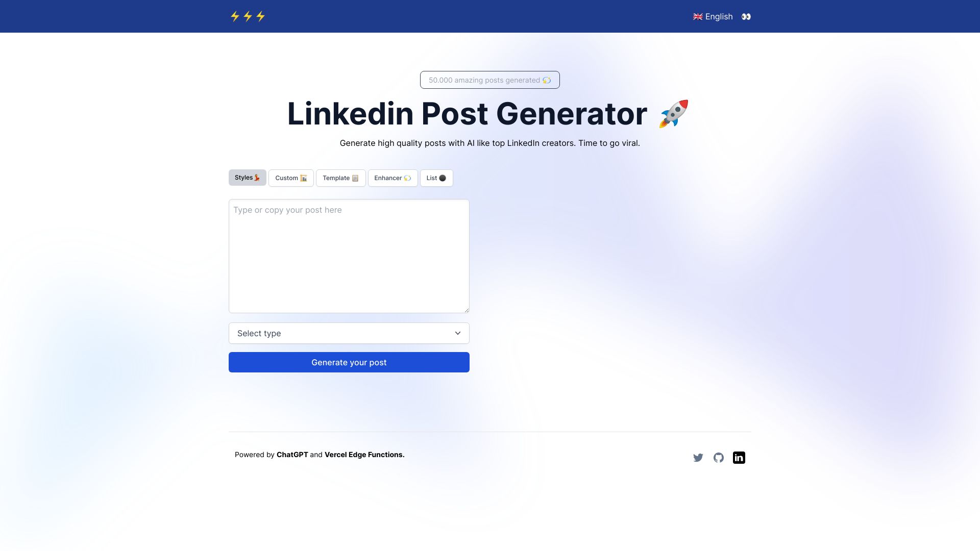
Task: Click the lightning bolt icon left
Action: point(235,16)
